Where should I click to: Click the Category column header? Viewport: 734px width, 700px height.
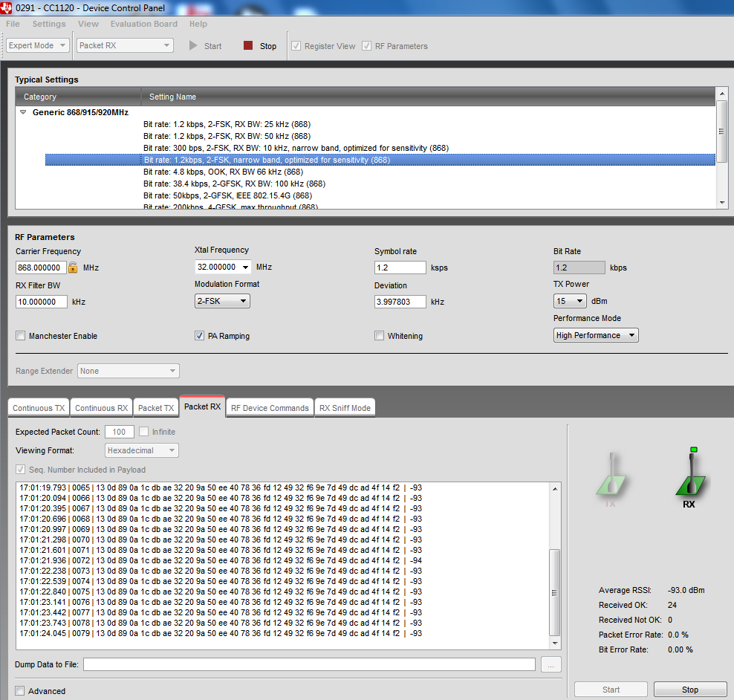pos(78,97)
